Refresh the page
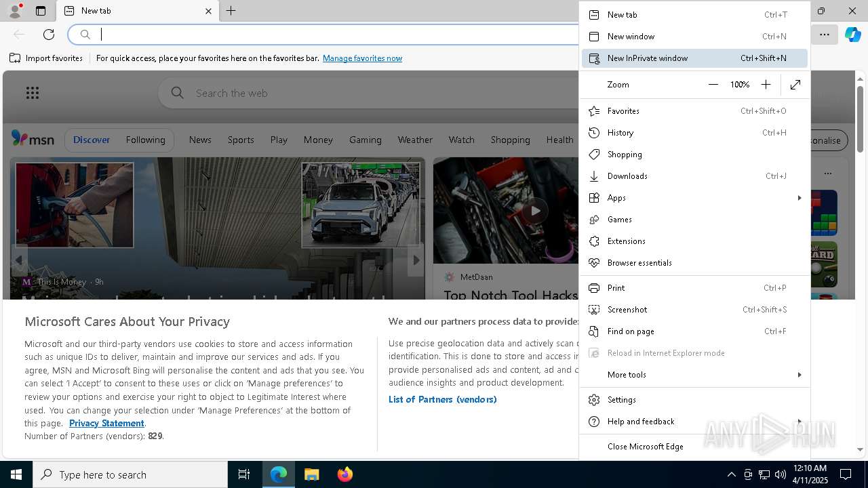The height and width of the screenshot is (488, 868). (x=49, y=35)
